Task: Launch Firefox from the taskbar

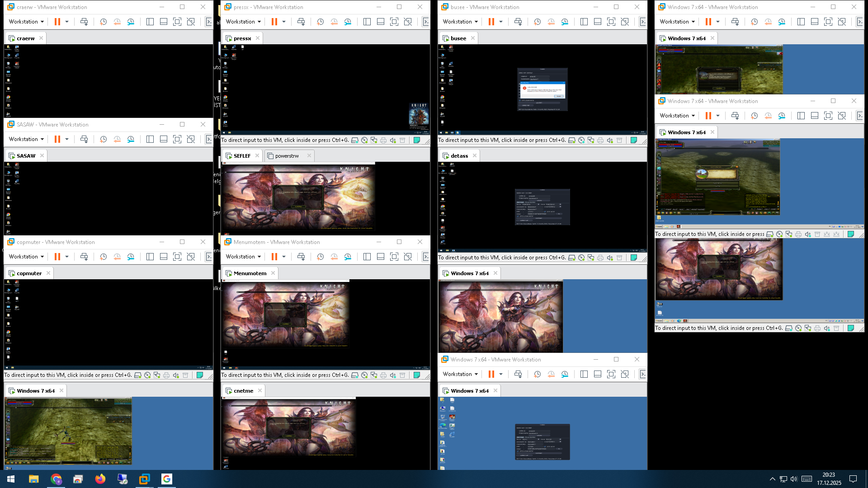Action: pos(100,479)
